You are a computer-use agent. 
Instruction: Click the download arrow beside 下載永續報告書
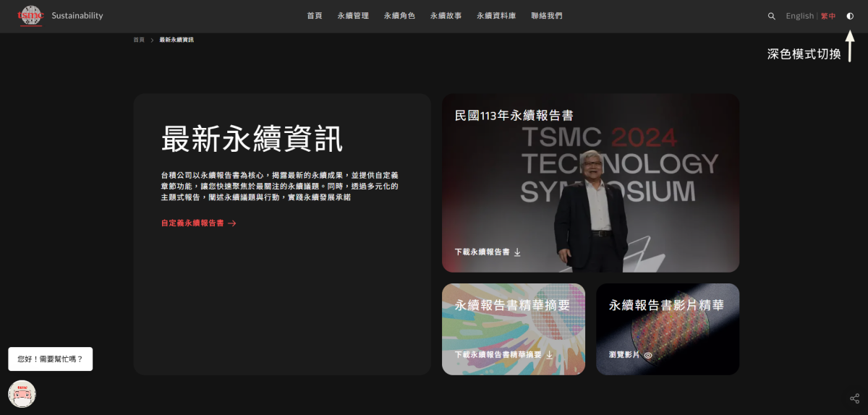pyautogui.click(x=517, y=252)
